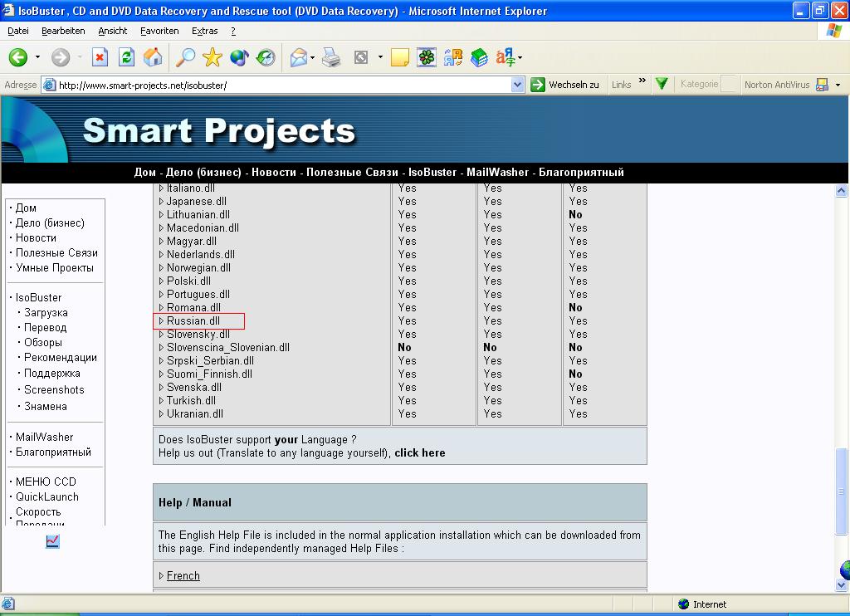The width and height of the screenshot is (850, 616).
Task: Open the Back button history dropdown arrow
Action: coord(37,57)
